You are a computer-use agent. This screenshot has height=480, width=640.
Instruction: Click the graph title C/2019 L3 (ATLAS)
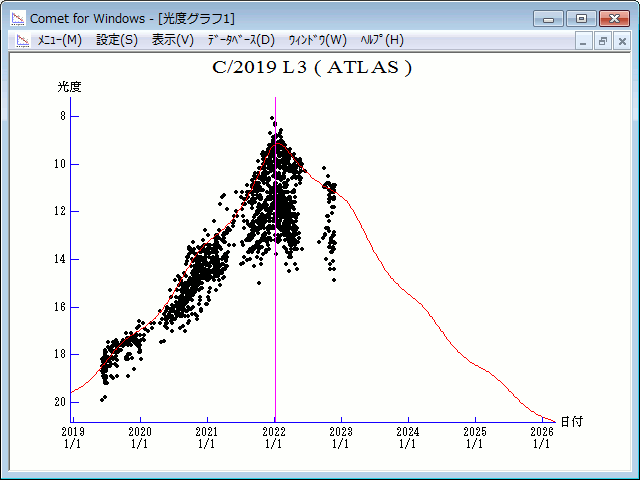pyautogui.click(x=312, y=68)
